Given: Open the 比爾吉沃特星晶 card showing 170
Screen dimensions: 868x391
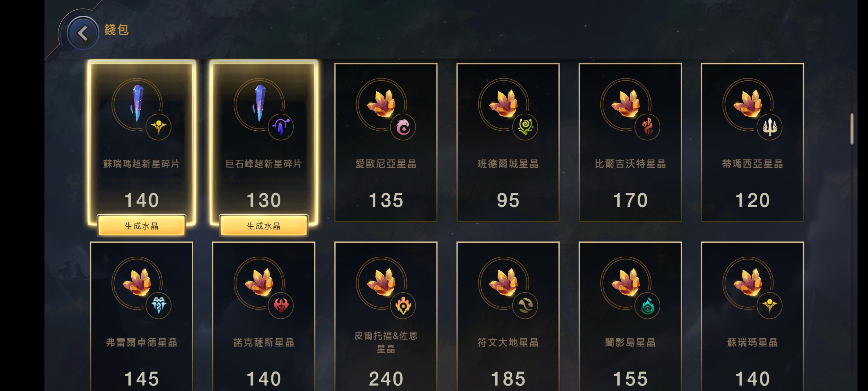Looking at the screenshot, I should (630, 143).
